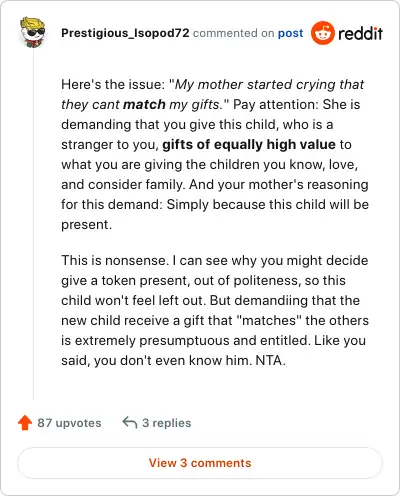Click the bold "gifts of equally high value" phrase
The height and width of the screenshot is (496, 400).
(x=249, y=144)
